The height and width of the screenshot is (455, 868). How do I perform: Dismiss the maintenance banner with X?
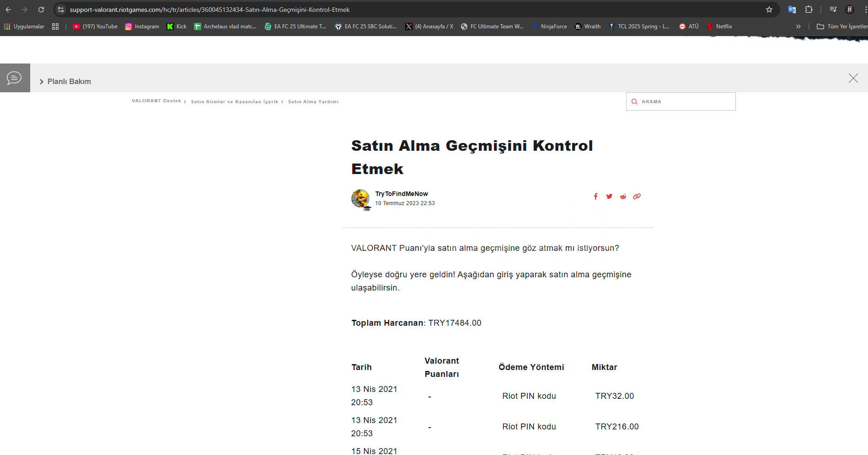coord(853,78)
